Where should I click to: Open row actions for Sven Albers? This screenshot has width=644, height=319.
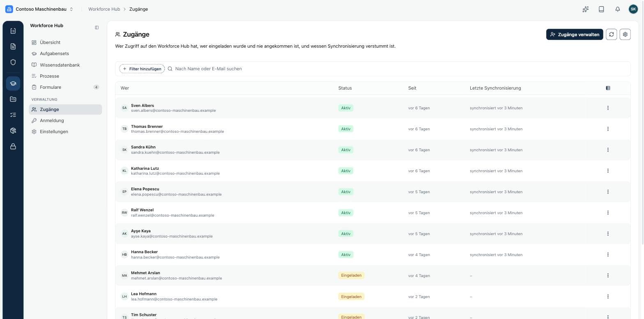click(x=608, y=108)
